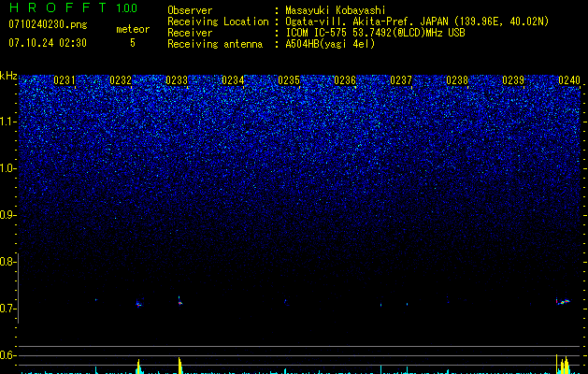Click the 0238 time marker
588x374 pixels.
pyautogui.click(x=457, y=80)
